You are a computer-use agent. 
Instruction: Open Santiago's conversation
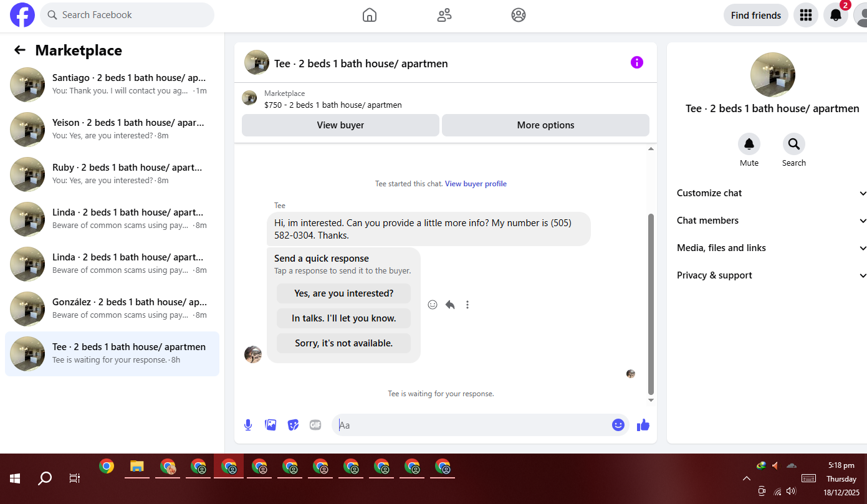point(112,85)
